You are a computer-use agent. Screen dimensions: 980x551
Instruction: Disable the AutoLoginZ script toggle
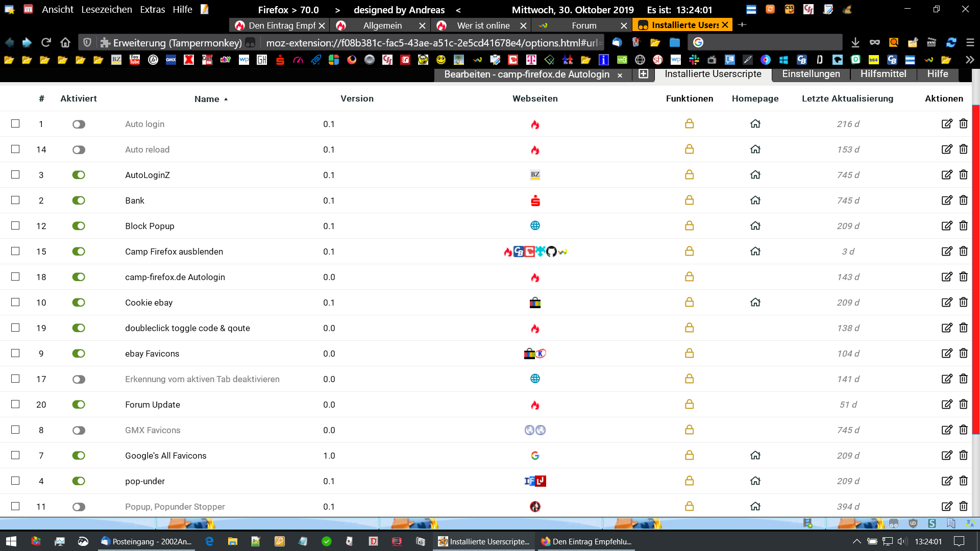tap(79, 175)
